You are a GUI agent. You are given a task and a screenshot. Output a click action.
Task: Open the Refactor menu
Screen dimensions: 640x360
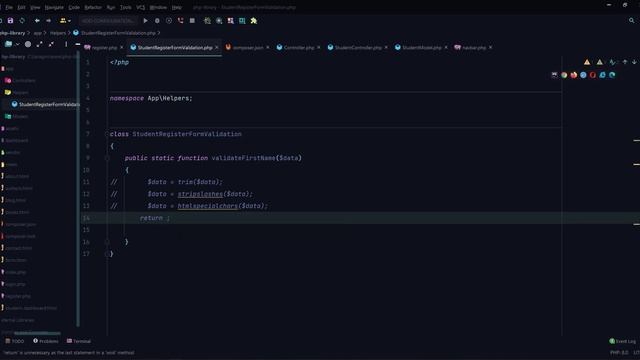click(93, 7)
